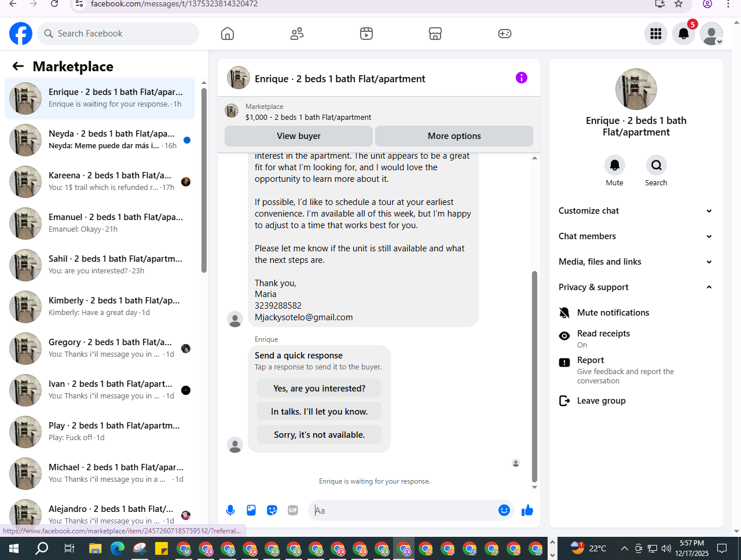
Task: Open the Play conversation
Action: point(100,431)
